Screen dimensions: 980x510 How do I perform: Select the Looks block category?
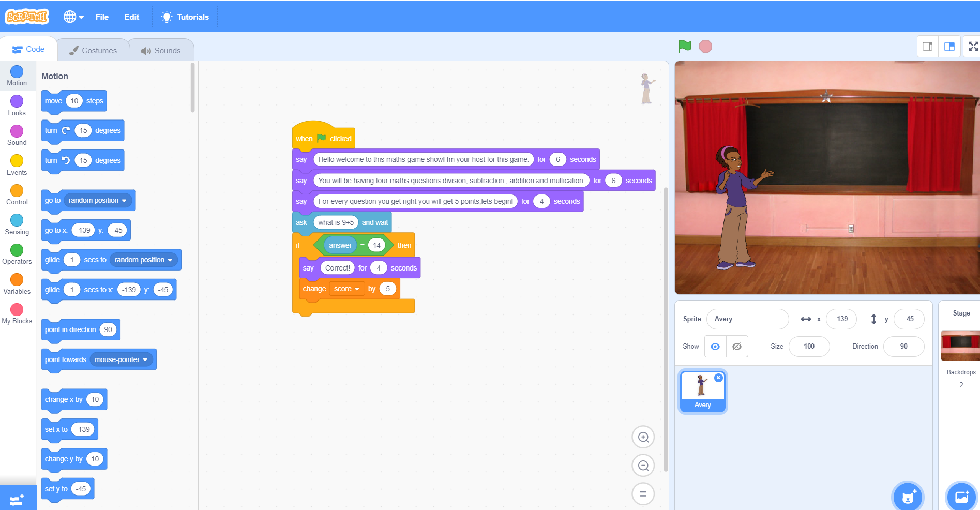pyautogui.click(x=17, y=106)
